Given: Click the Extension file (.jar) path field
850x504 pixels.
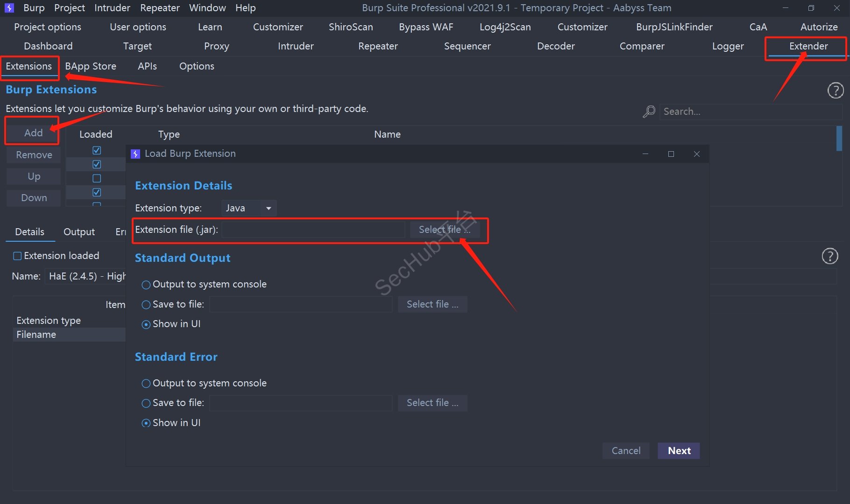Looking at the screenshot, I should tap(313, 230).
